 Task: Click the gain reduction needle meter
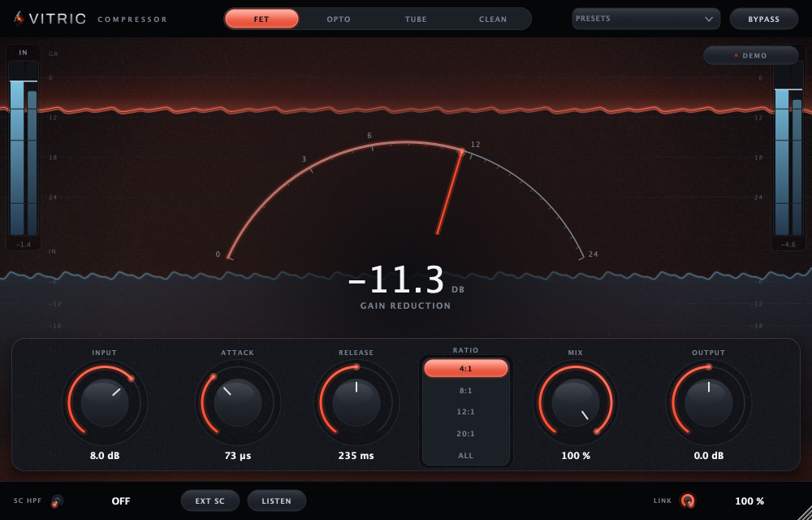406,198
